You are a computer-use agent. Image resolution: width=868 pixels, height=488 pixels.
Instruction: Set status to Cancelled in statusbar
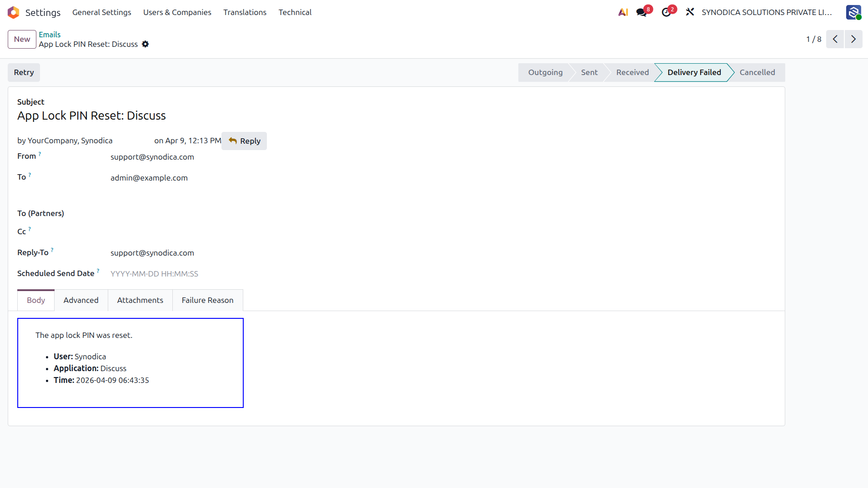pos(757,72)
